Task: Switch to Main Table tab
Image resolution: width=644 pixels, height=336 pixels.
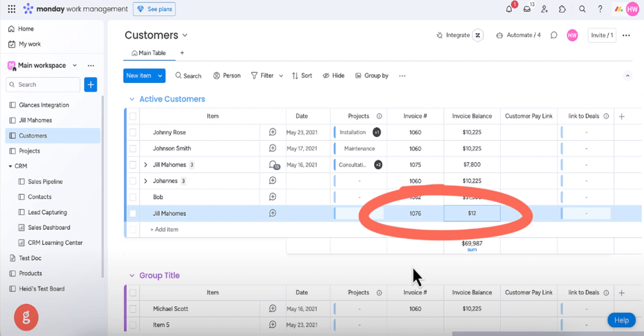Action: point(149,53)
